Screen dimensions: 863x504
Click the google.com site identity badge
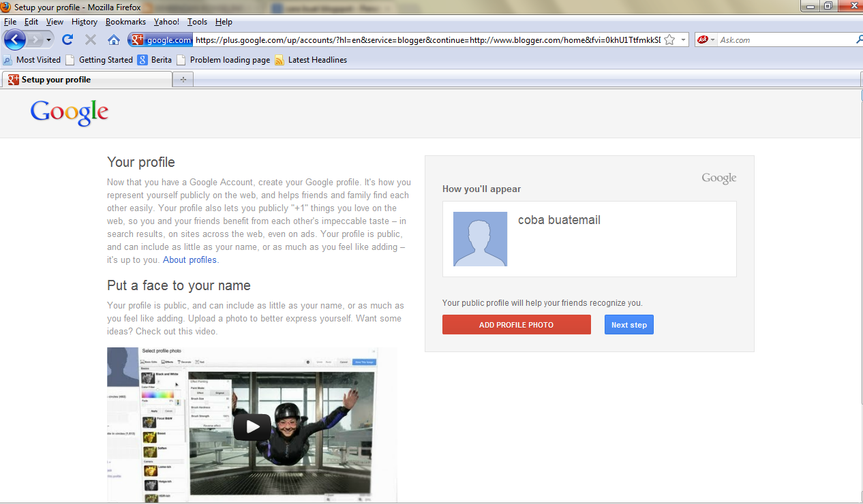[x=161, y=40]
